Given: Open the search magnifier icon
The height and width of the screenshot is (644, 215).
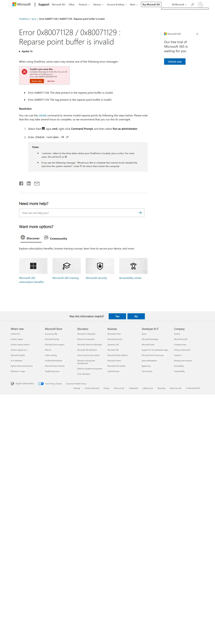Looking at the screenshot, I should pos(192,5).
